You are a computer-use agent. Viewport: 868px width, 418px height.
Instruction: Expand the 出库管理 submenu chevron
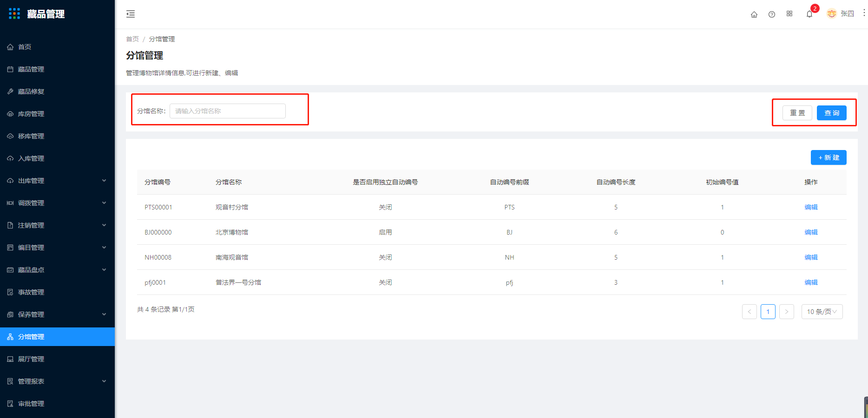point(104,181)
